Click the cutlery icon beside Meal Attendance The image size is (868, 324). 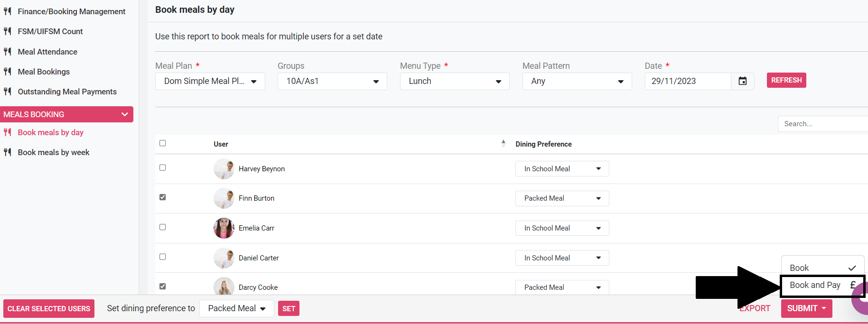[8, 52]
